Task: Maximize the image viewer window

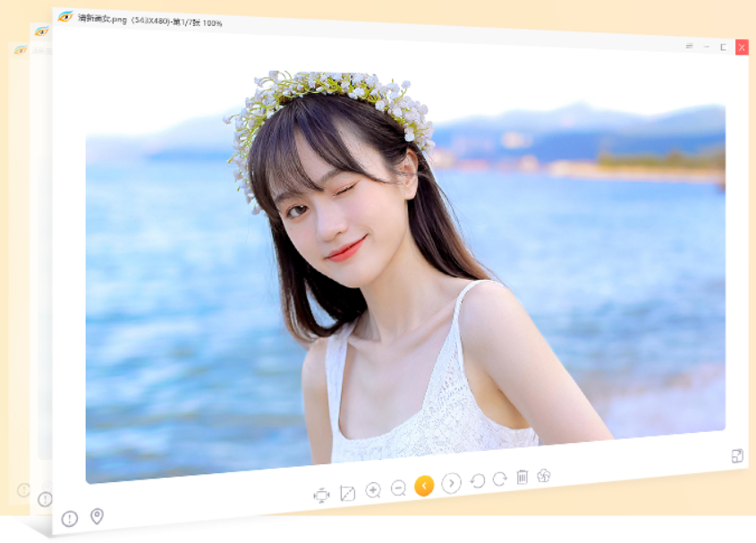Action: 723,47
